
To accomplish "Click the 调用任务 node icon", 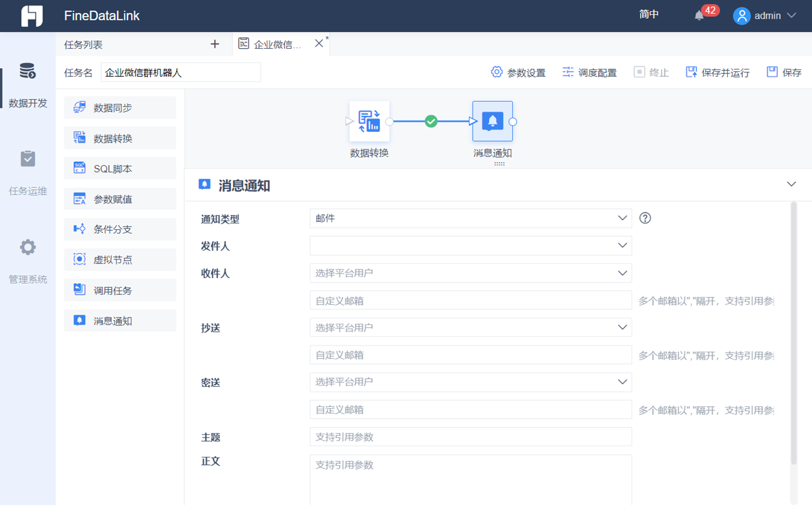I will pos(79,290).
